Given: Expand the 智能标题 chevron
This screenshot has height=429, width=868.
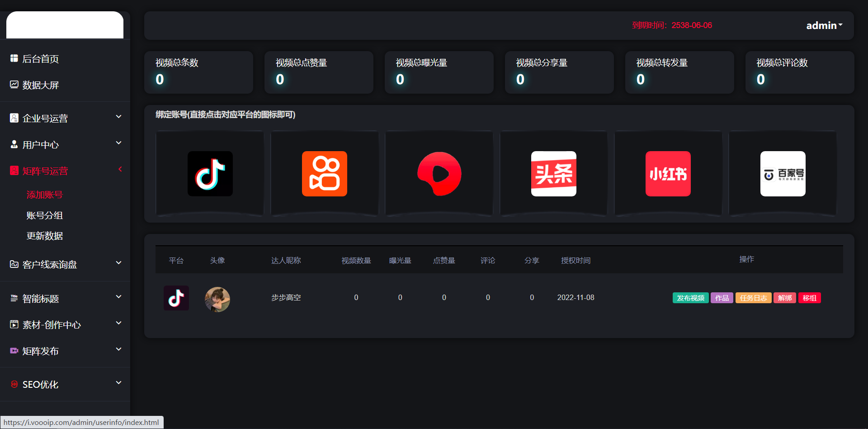Looking at the screenshot, I should [119, 297].
